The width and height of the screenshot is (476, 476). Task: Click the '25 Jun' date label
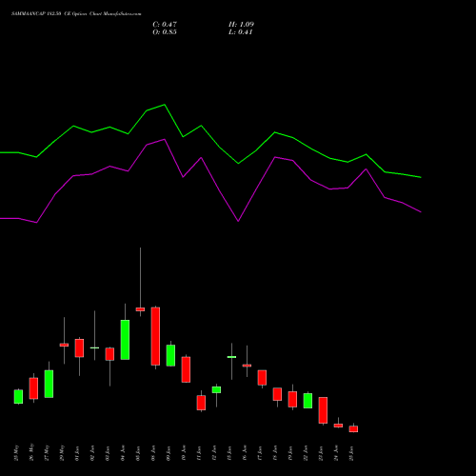352,453
